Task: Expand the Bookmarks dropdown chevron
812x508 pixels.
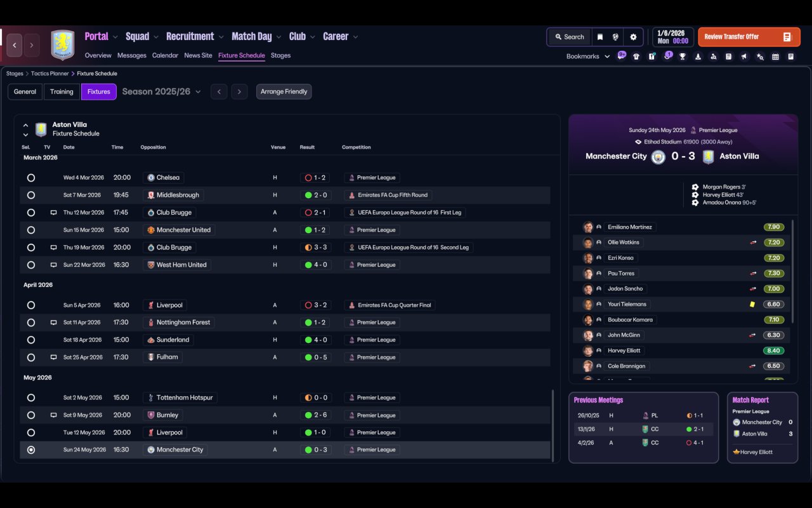Action: tap(607, 57)
